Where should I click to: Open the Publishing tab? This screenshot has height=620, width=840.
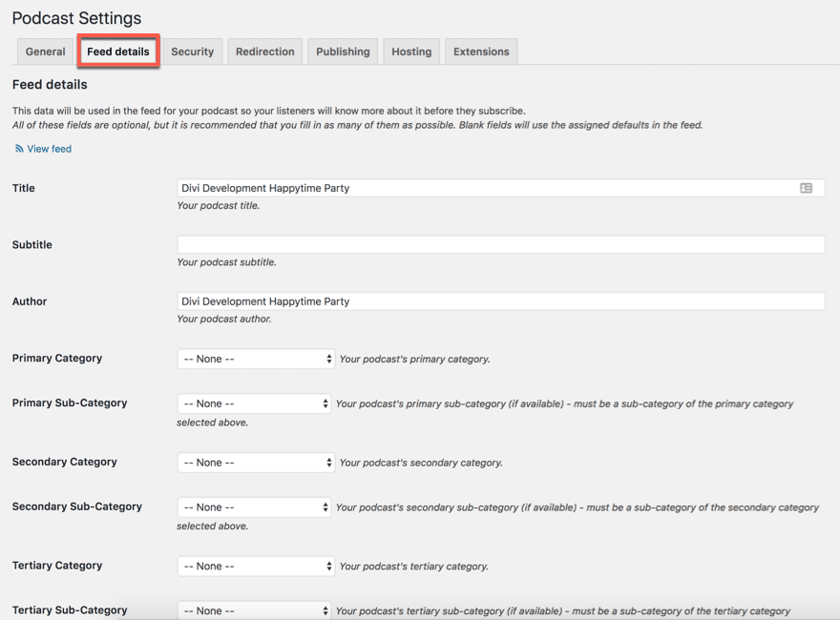[x=342, y=51]
